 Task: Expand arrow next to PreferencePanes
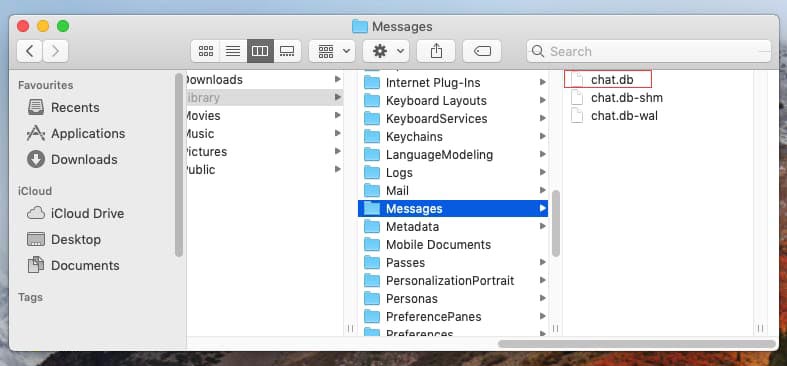point(543,317)
